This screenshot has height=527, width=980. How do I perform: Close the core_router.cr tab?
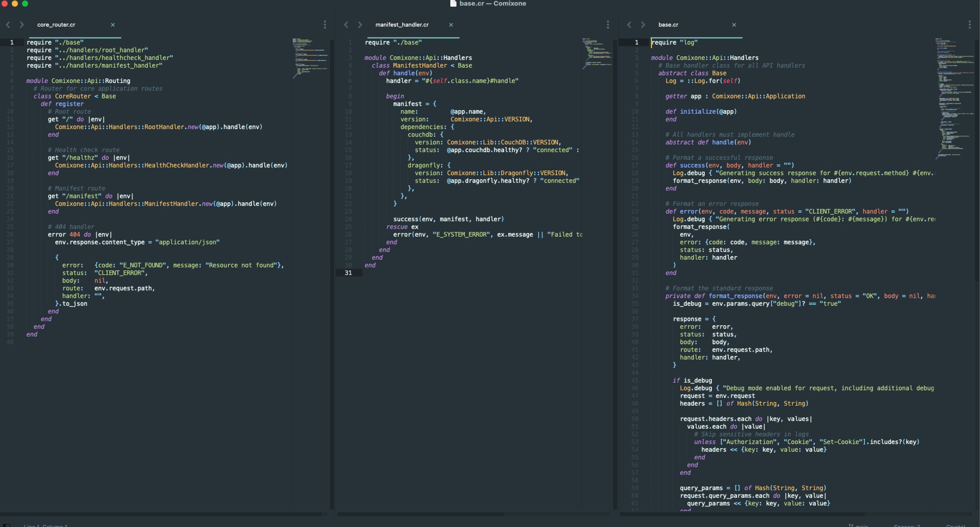coord(113,25)
